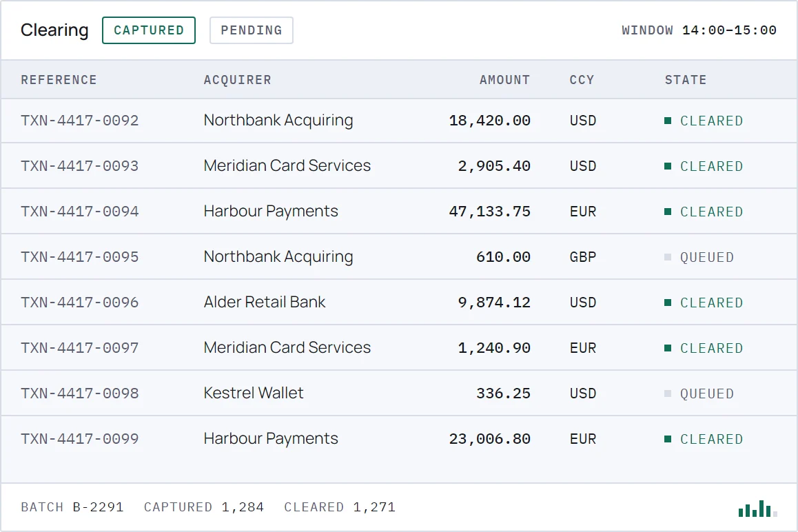Click CLEARED state for TXN-4417-0094
798x532 pixels.
pos(704,212)
